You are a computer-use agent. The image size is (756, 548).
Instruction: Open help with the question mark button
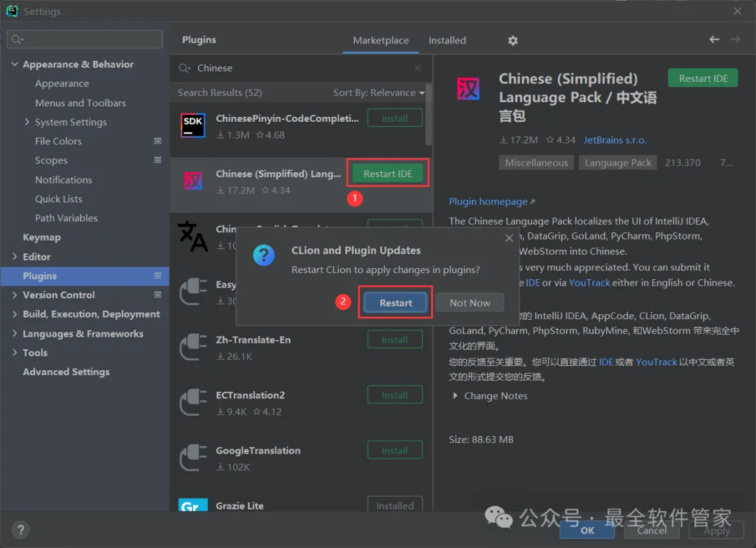tap(21, 531)
